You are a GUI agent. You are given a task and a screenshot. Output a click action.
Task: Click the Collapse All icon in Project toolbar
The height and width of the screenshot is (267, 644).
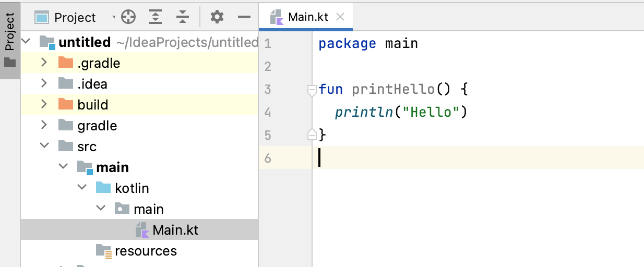182,17
